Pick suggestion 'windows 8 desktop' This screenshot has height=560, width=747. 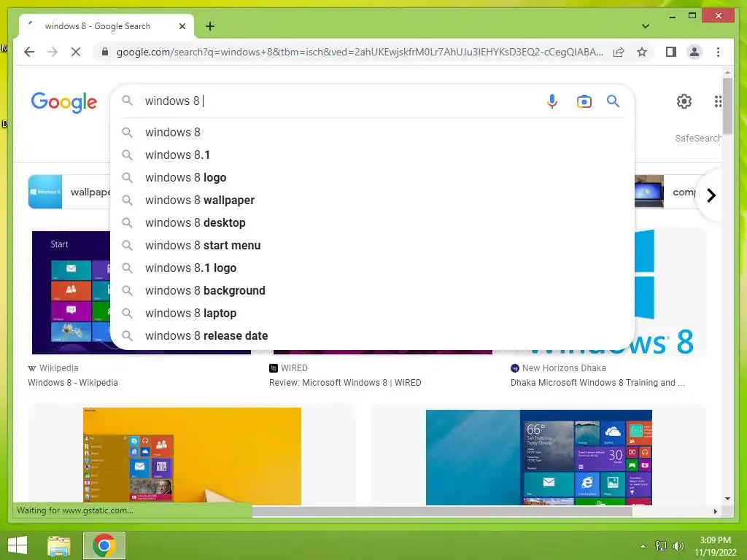(x=373, y=223)
